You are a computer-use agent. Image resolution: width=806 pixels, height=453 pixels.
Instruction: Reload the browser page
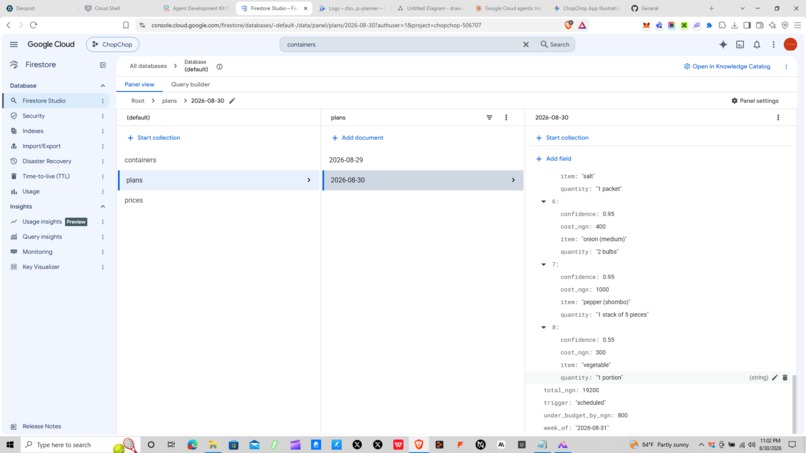33,25
